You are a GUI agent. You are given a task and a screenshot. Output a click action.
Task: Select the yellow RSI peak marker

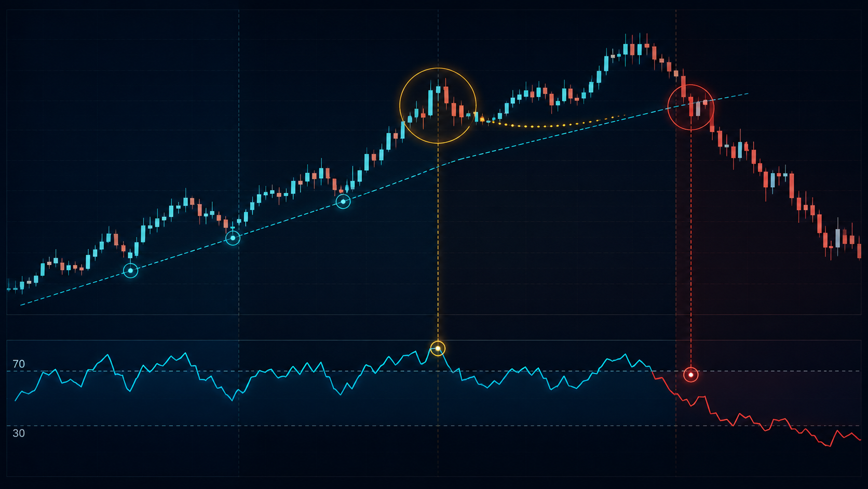coord(438,349)
